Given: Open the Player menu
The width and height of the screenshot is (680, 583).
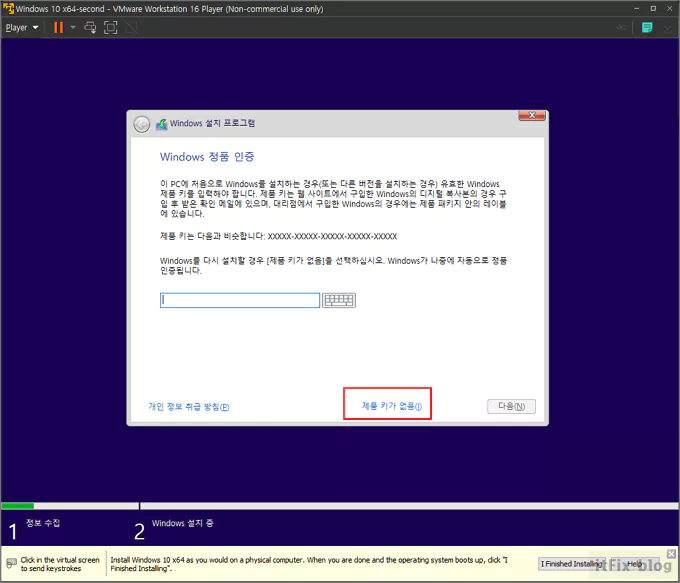Looking at the screenshot, I should tap(22, 28).
